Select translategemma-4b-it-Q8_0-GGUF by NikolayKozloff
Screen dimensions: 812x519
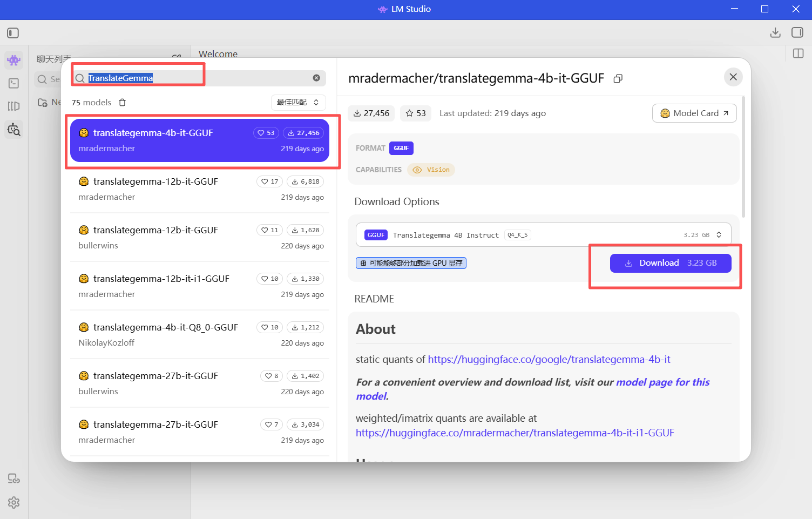click(x=200, y=335)
